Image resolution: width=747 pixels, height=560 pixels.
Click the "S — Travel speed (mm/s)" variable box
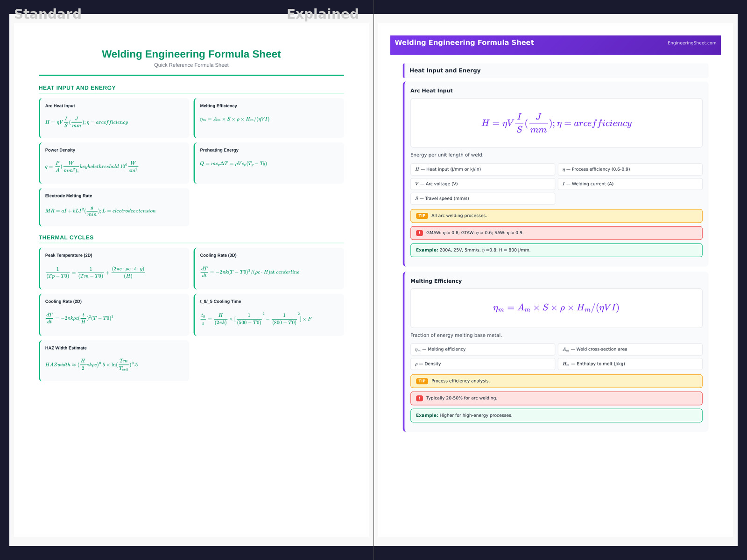(483, 198)
